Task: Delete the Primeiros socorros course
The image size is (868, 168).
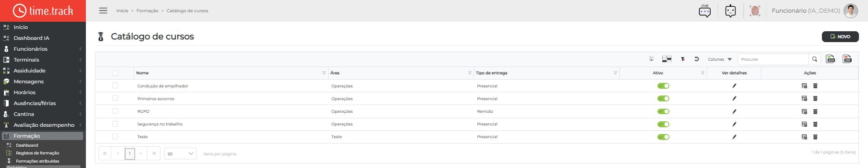Action: (816, 98)
